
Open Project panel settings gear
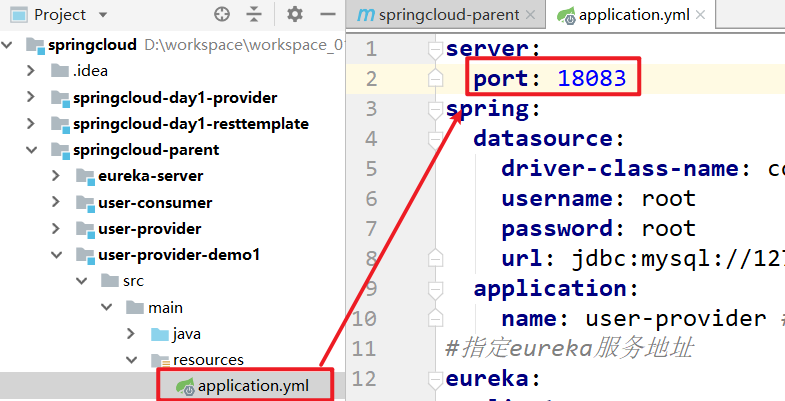(x=294, y=15)
